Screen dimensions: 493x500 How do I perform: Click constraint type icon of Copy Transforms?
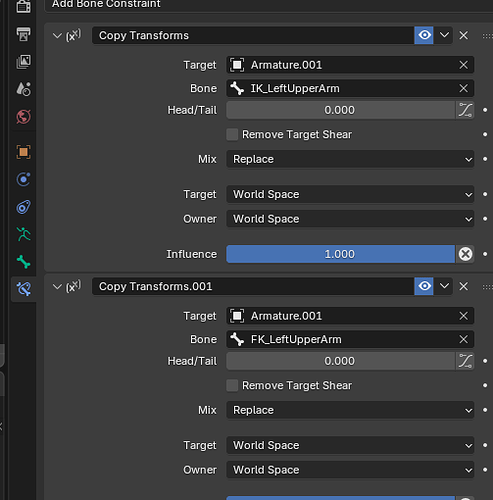[x=73, y=35]
